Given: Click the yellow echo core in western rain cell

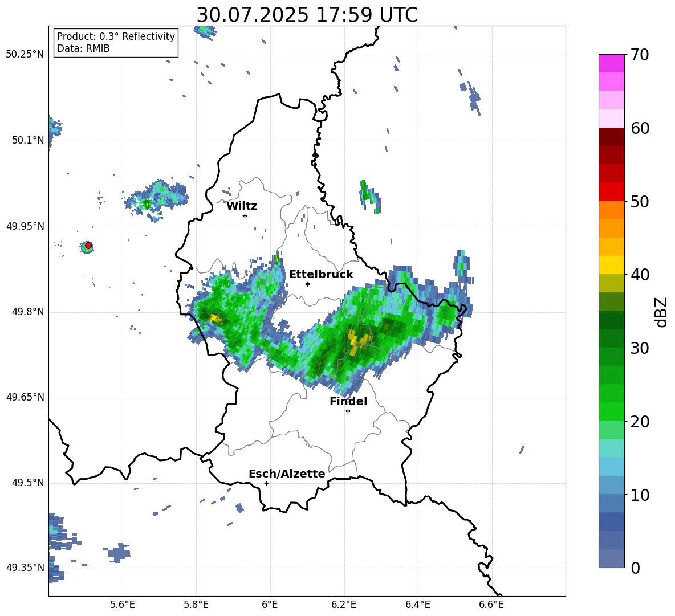Looking at the screenshot, I should point(215,319).
